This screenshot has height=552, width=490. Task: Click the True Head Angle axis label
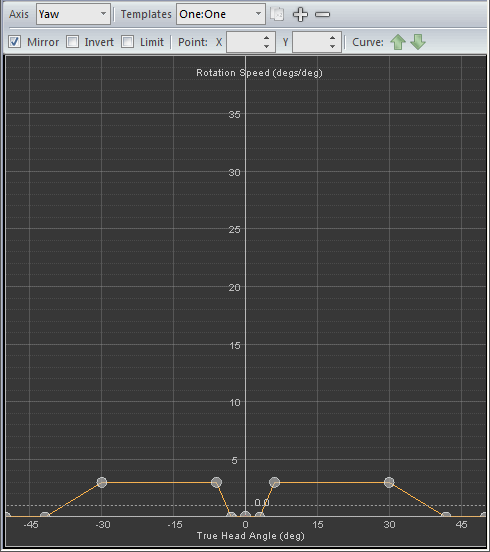tap(251, 536)
